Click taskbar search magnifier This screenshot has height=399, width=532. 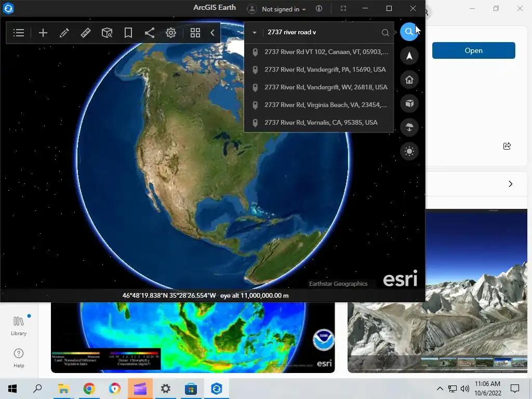pyautogui.click(x=37, y=389)
